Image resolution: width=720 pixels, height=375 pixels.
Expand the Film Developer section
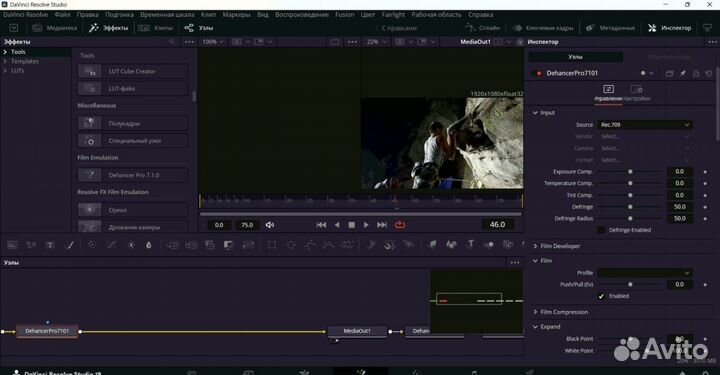535,246
